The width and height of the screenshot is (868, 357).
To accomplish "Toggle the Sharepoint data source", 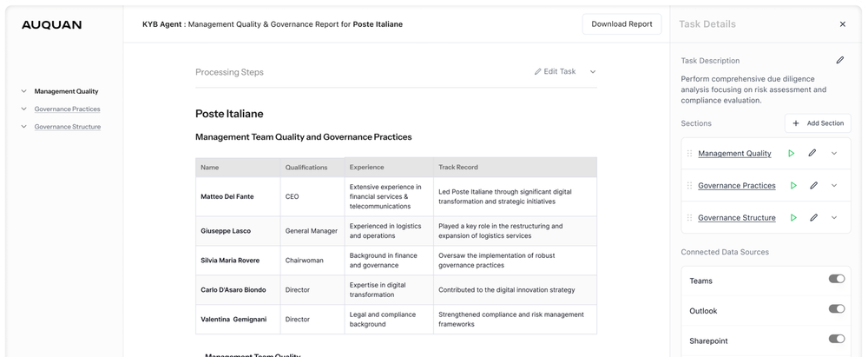I will point(837,339).
